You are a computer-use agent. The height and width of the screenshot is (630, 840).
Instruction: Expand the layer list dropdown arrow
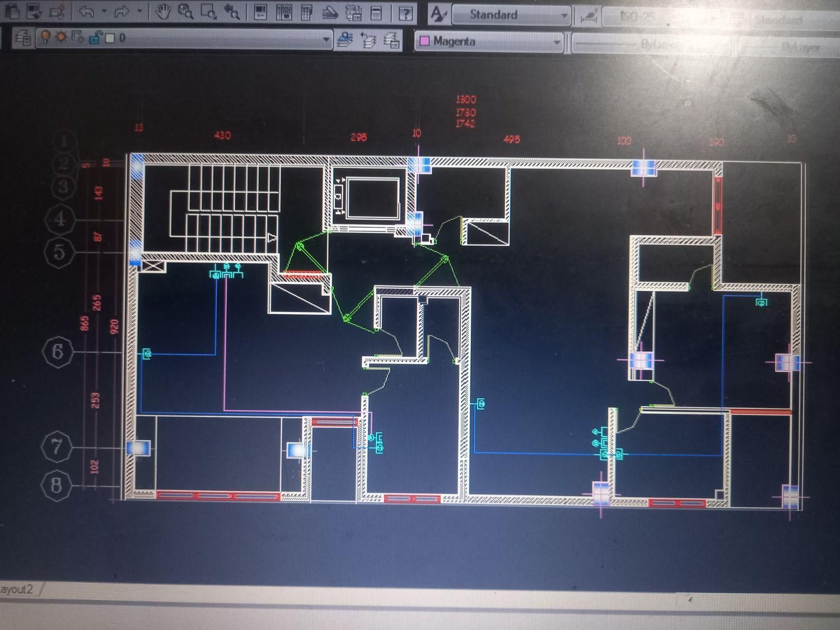pos(326,39)
